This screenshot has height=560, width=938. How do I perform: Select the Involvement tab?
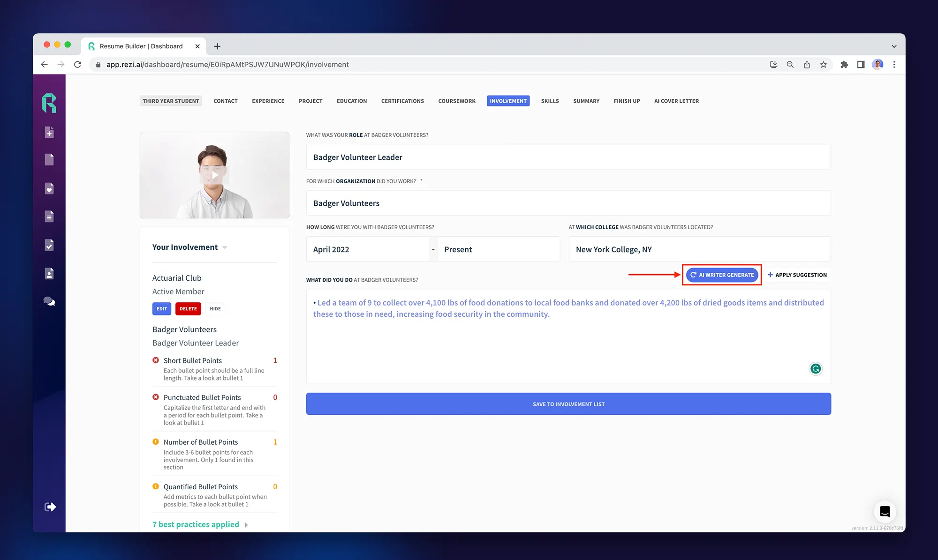[x=508, y=101]
